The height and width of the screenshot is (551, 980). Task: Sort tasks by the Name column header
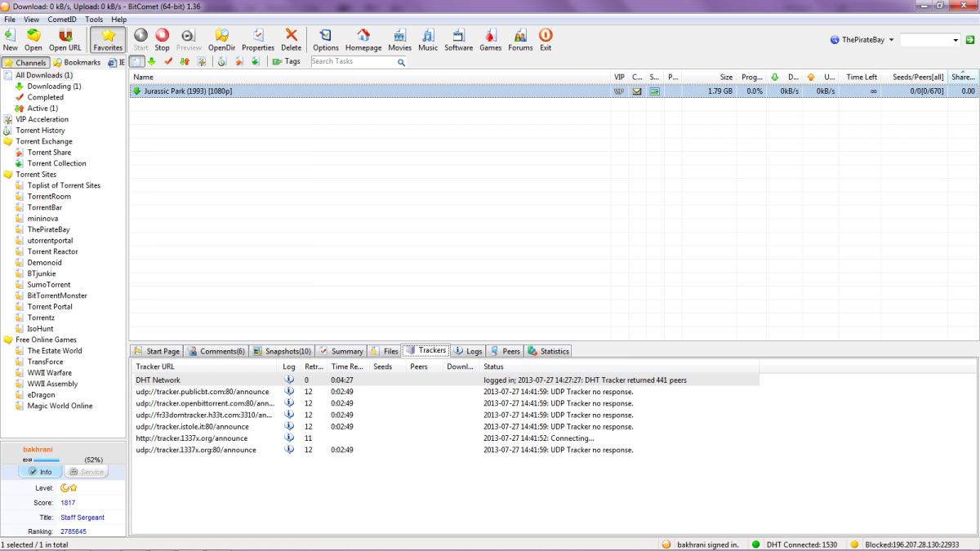tap(370, 77)
